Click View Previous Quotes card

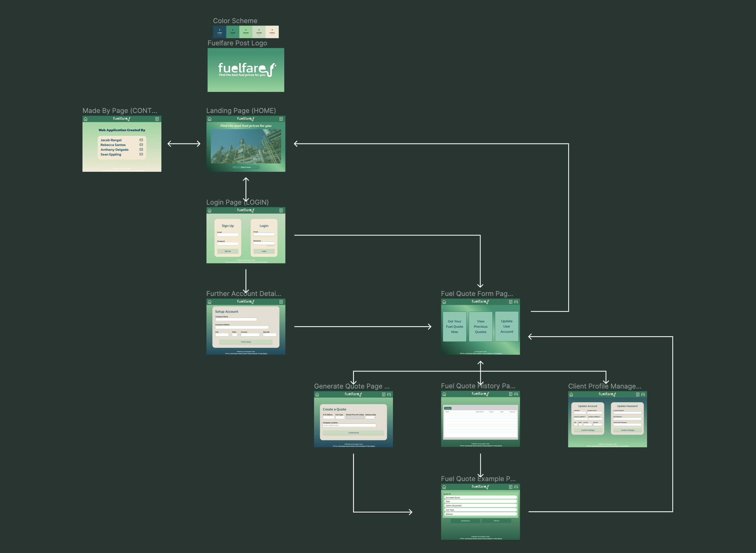480,326
